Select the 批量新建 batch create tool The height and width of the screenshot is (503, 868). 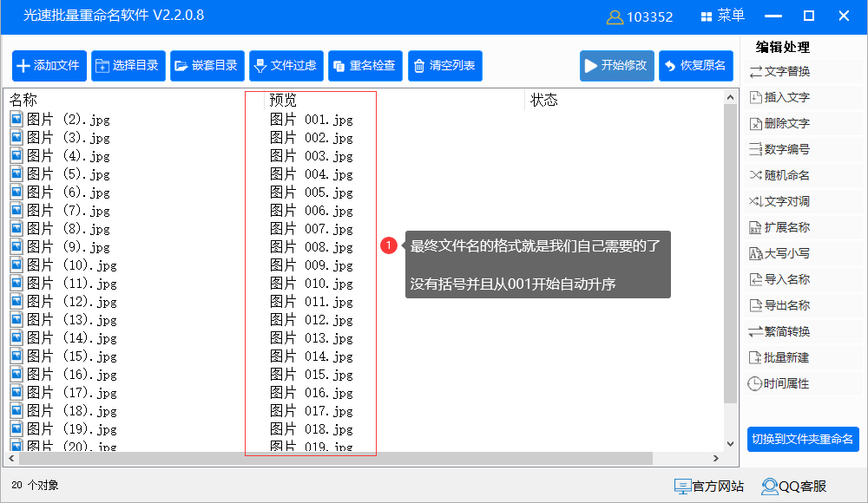[x=779, y=357]
